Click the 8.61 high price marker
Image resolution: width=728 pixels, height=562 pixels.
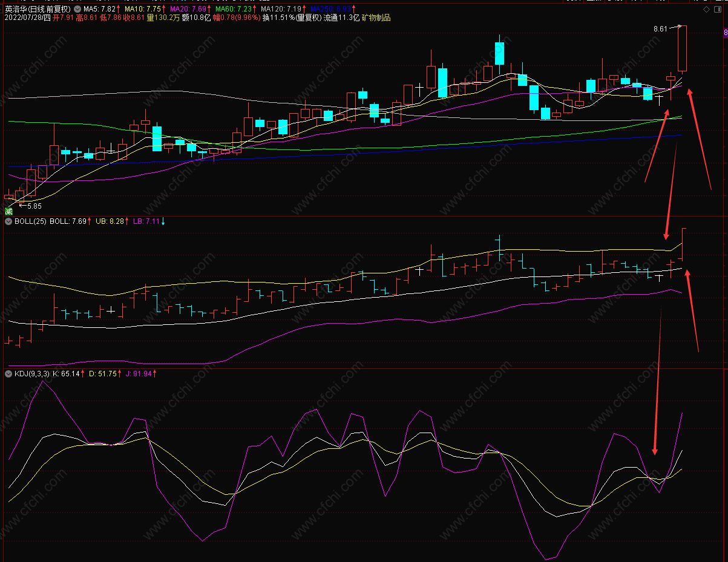tap(661, 28)
